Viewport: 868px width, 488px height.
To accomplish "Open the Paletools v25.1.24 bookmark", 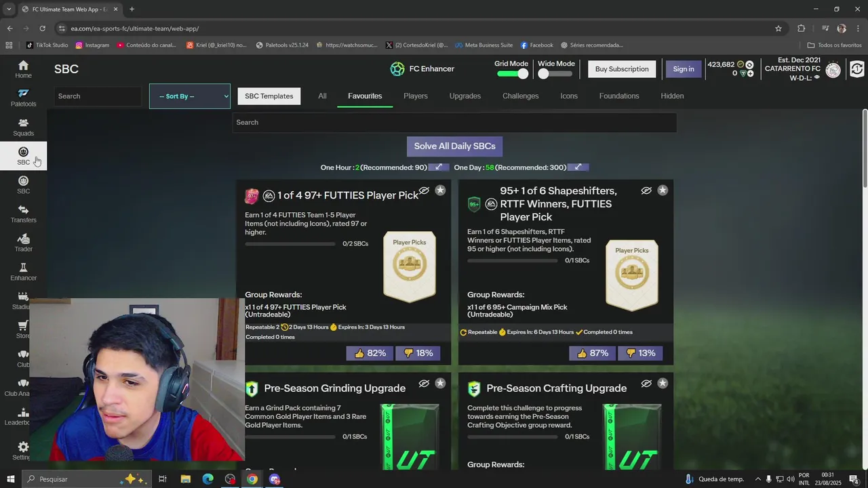I will [x=282, y=45].
